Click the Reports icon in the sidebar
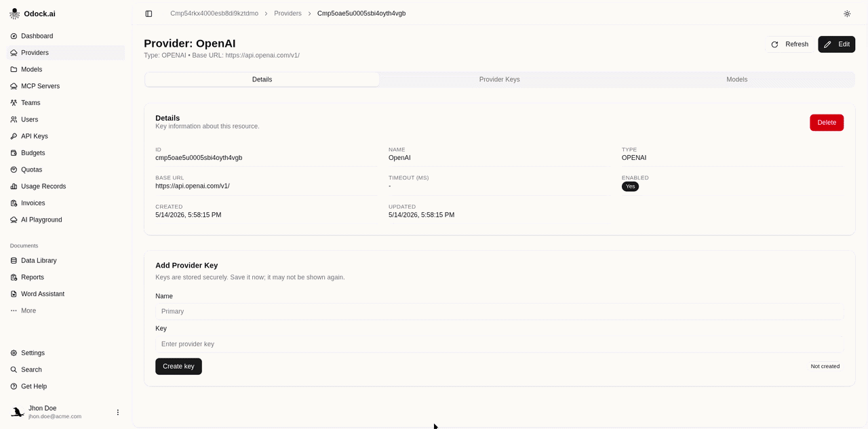This screenshot has height=429, width=868. tap(14, 277)
